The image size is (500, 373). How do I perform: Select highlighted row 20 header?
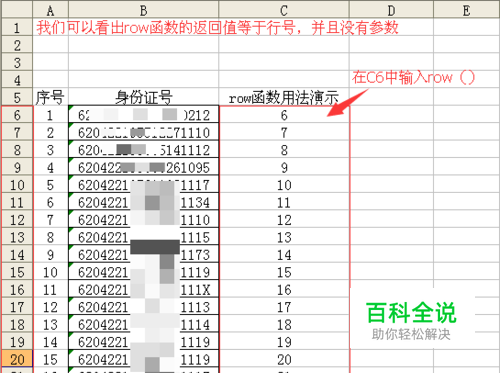pyautogui.click(x=17, y=359)
